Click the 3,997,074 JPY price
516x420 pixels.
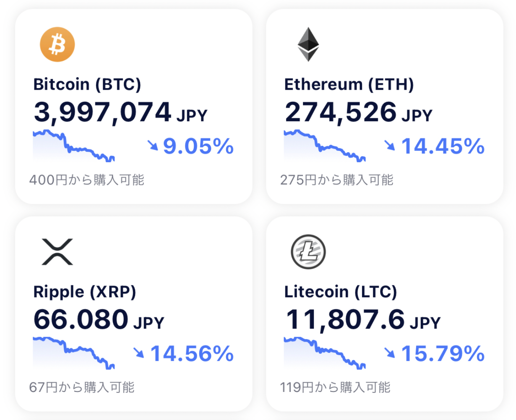coord(120,112)
